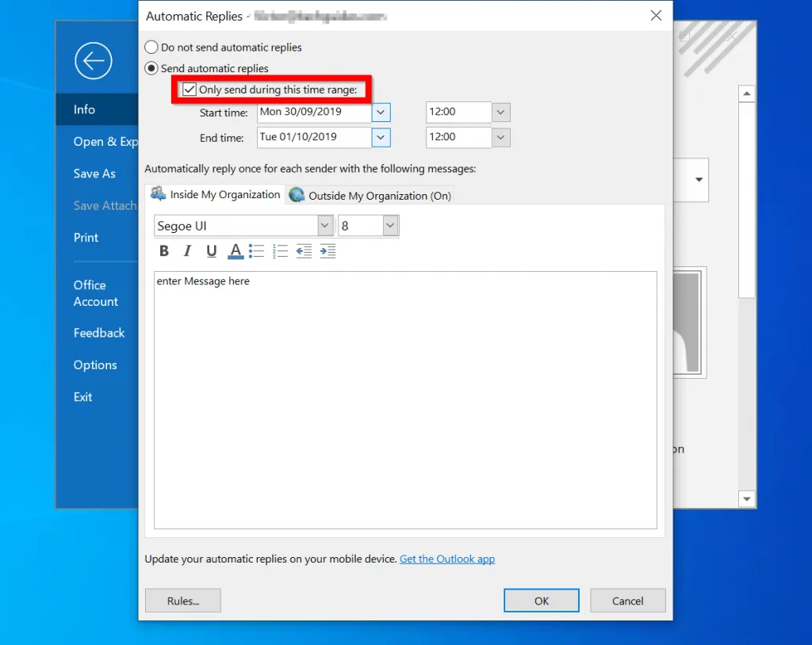Open the Segoe UI font dropdown
The image size is (812, 645).
click(x=325, y=227)
